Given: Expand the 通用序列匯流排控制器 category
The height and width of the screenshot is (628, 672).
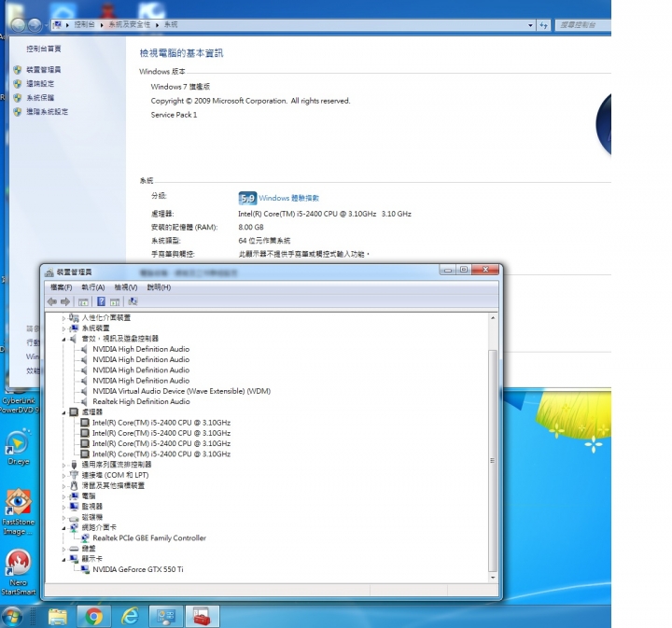Looking at the screenshot, I should click(x=63, y=465).
